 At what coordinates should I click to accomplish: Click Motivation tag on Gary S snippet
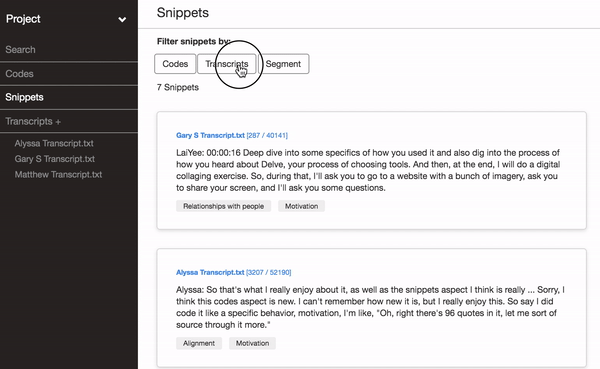click(x=302, y=206)
